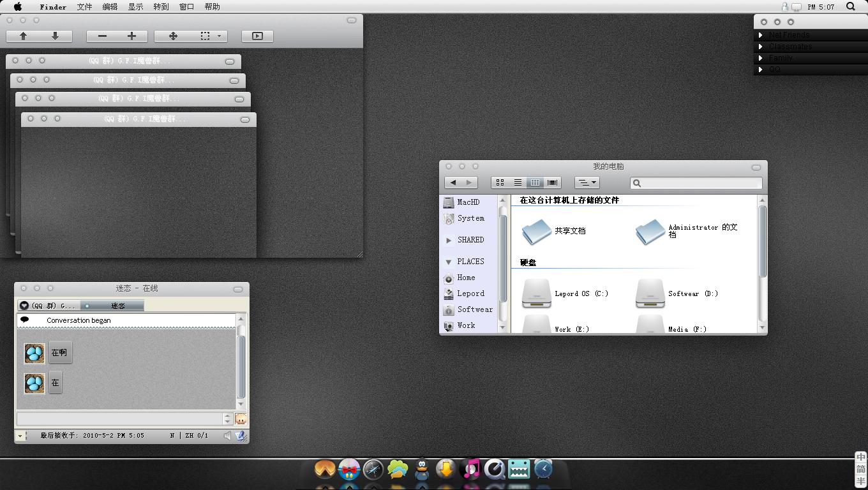Expand the SHARED sidebar section

coord(449,240)
